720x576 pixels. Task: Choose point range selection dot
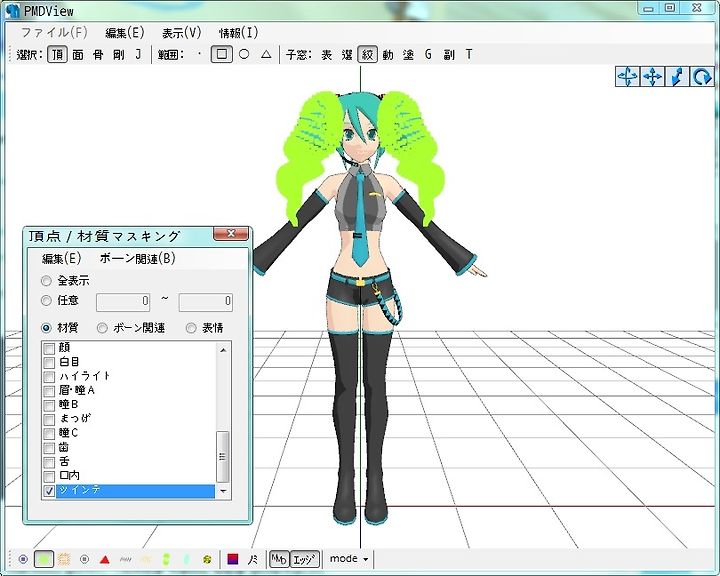[x=199, y=54]
